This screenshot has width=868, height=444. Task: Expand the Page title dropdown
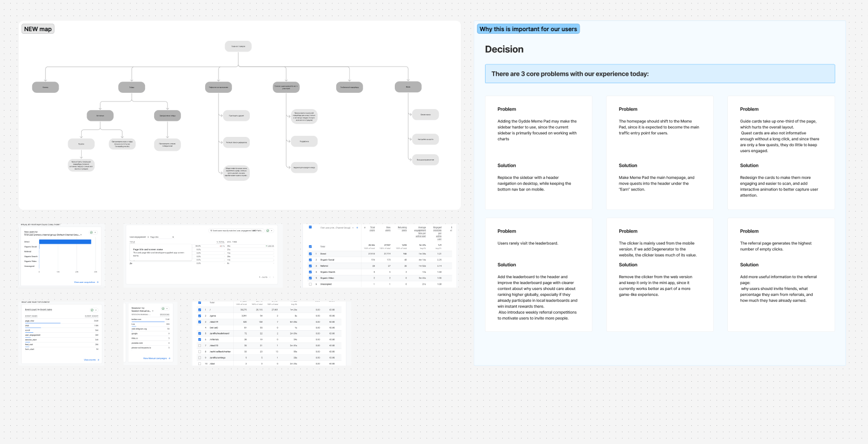pyautogui.click(x=173, y=237)
